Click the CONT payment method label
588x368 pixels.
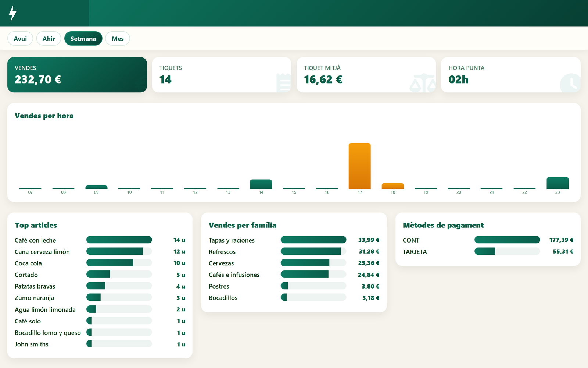(x=411, y=240)
